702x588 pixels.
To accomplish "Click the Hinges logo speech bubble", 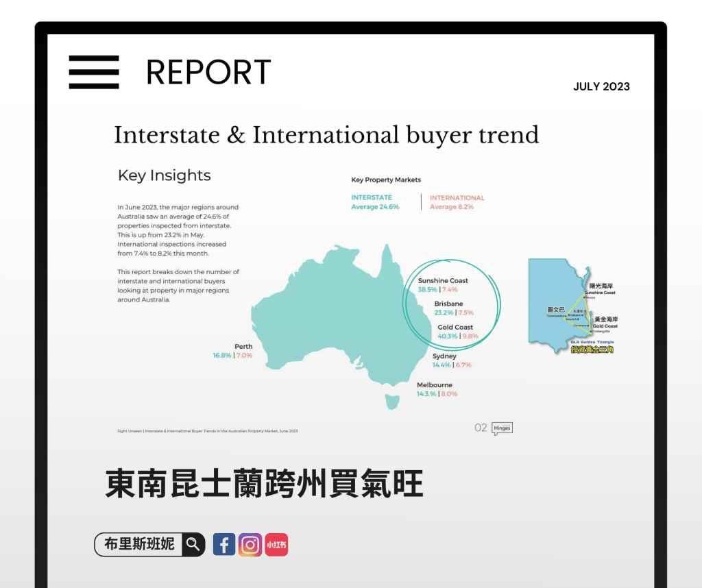I will coord(502,428).
